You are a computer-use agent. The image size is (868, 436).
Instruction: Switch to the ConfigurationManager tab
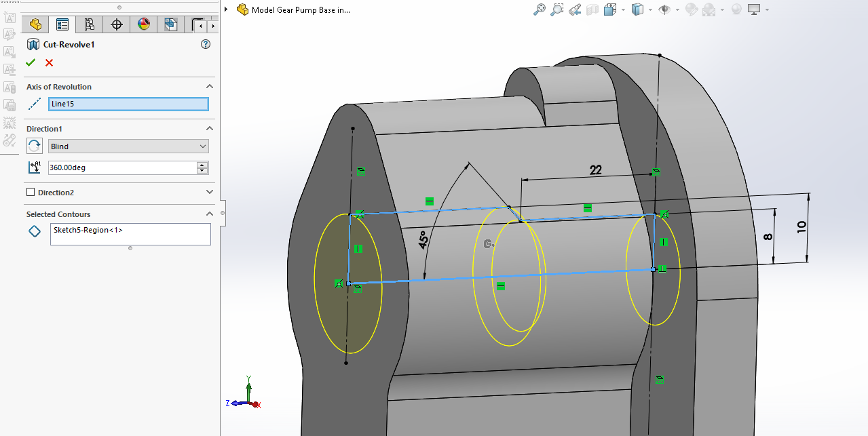(90, 25)
